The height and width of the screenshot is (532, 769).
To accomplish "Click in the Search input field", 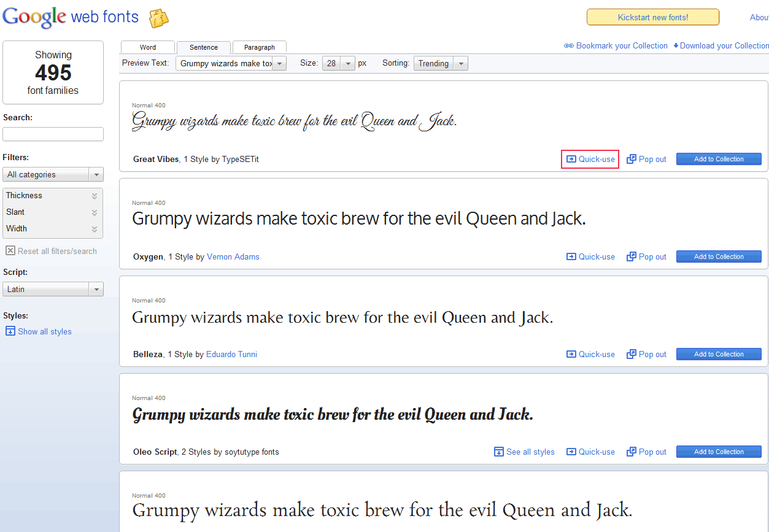I will [x=53, y=134].
